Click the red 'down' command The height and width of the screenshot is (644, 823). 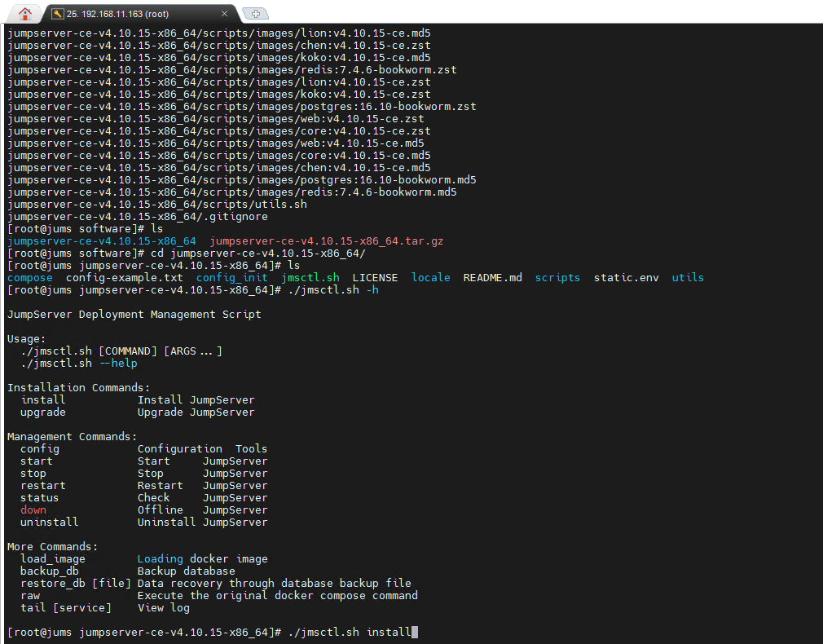(33, 510)
